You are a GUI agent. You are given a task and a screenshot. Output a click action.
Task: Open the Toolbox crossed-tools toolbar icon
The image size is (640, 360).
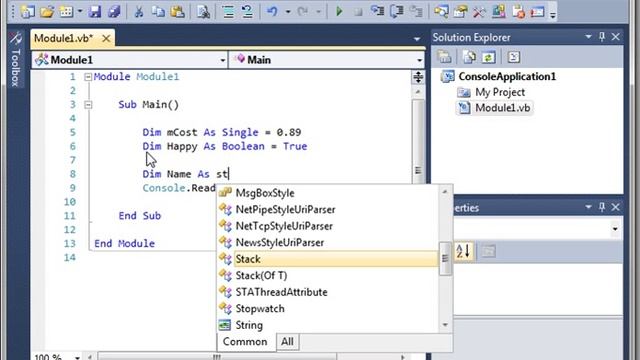tap(479, 11)
